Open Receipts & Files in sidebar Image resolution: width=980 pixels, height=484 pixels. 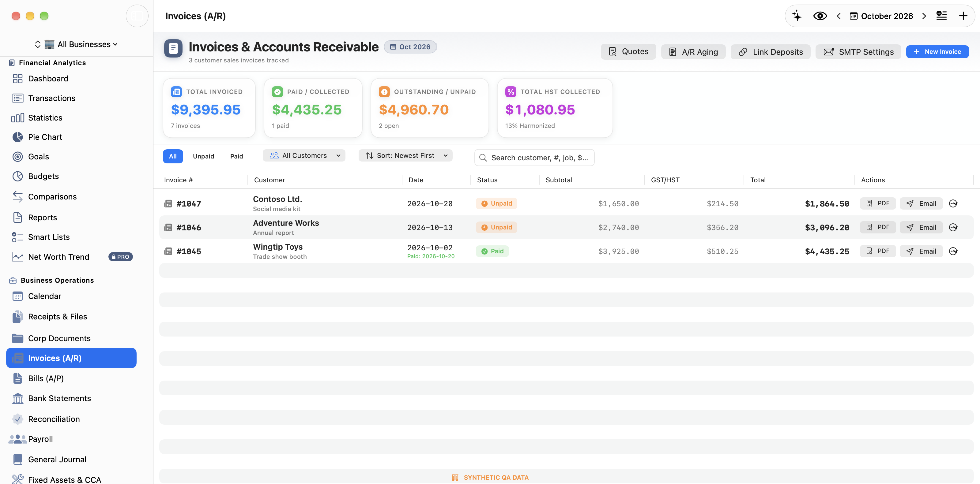coord(72,316)
